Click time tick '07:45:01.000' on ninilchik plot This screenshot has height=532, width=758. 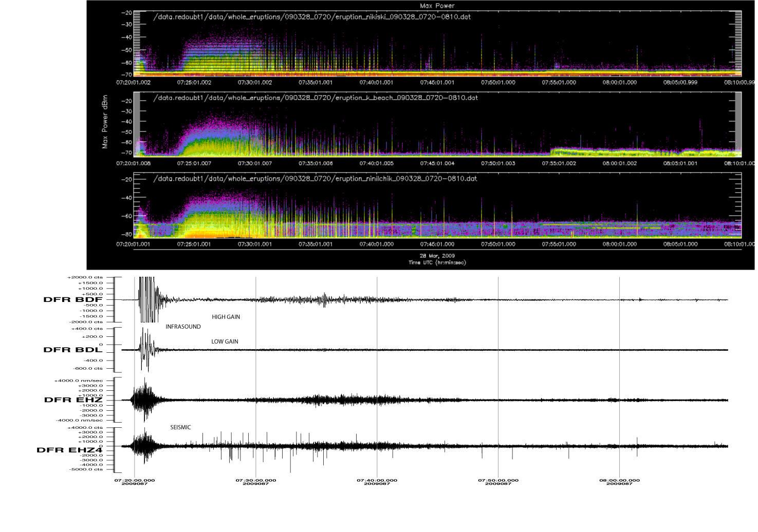[x=437, y=244]
